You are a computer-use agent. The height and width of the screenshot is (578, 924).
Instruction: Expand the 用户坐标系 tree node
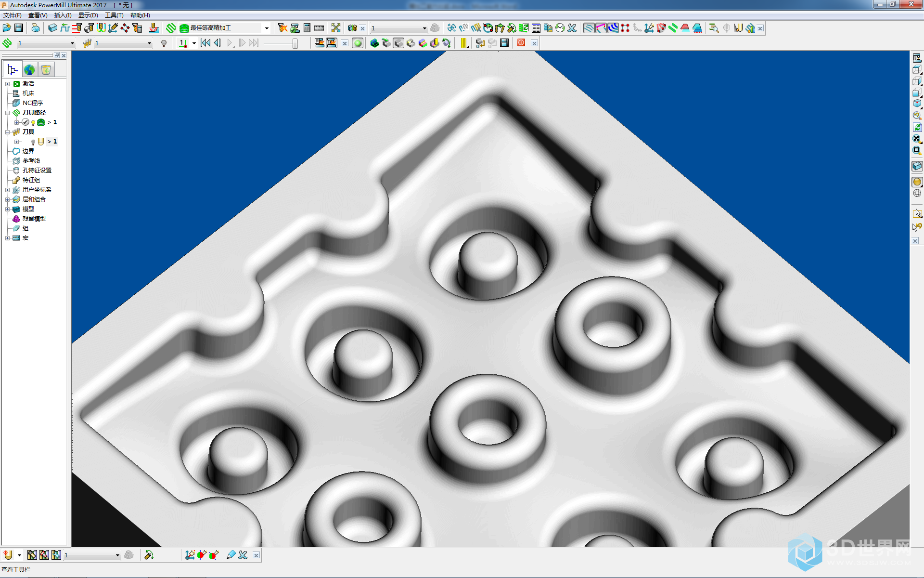click(7, 190)
